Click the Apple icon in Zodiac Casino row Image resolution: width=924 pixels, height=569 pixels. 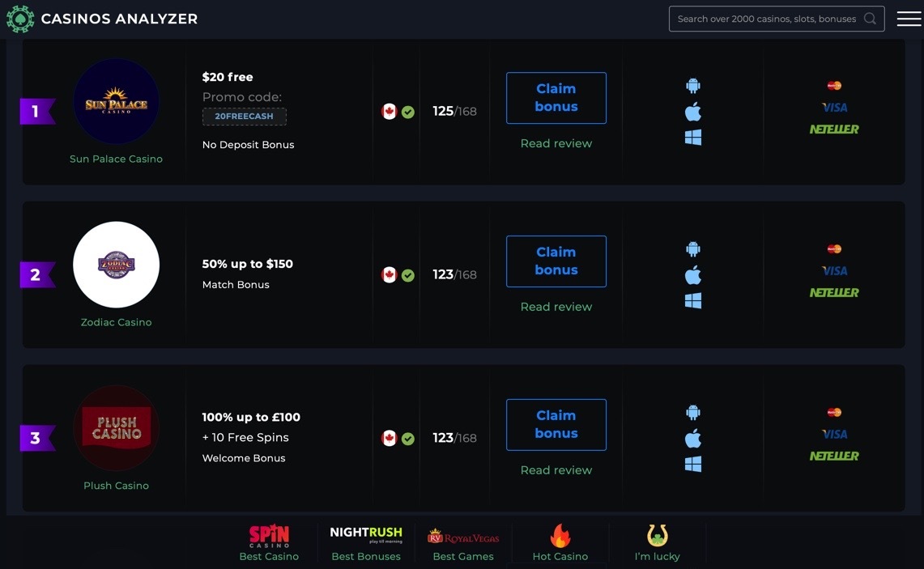[x=693, y=274]
